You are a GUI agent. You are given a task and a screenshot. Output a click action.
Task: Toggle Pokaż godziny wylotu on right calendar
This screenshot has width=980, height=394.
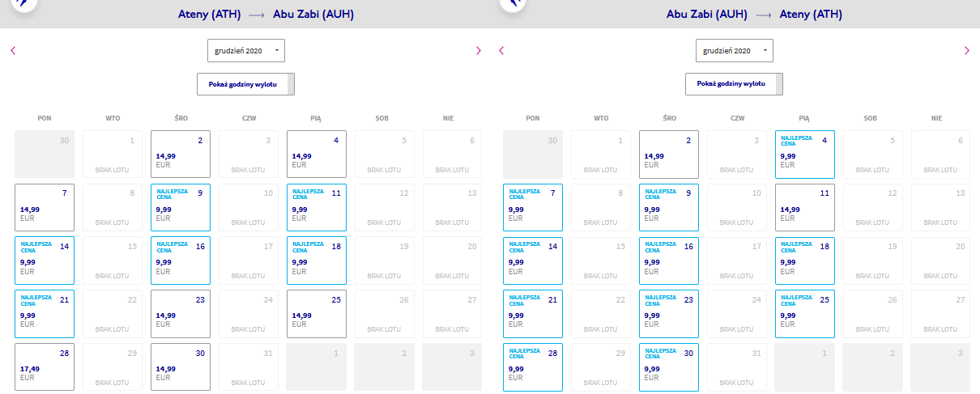click(x=735, y=84)
